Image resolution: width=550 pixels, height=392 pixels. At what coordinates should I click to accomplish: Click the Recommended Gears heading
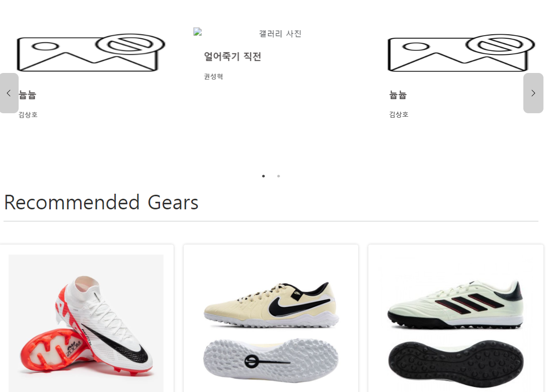click(101, 202)
